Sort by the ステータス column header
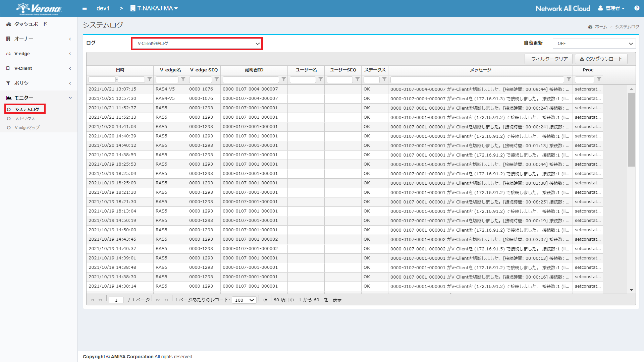The image size is (644, 362). pos(375,70)
